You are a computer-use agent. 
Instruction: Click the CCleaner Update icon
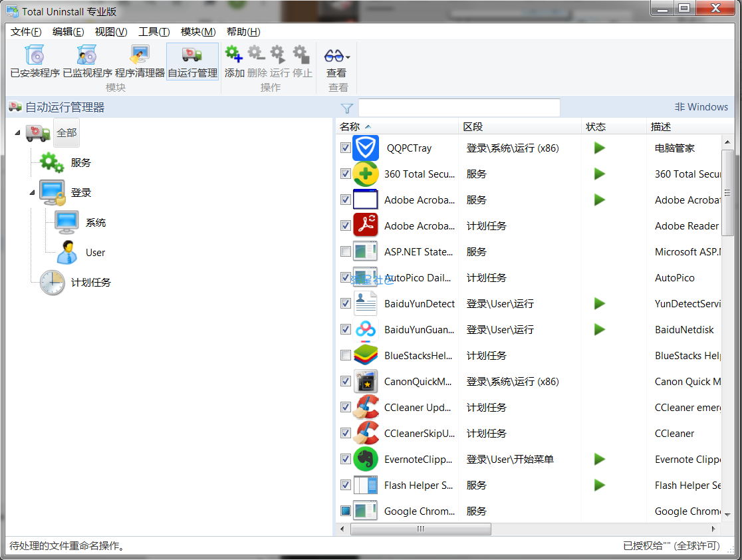pos(366,407)
